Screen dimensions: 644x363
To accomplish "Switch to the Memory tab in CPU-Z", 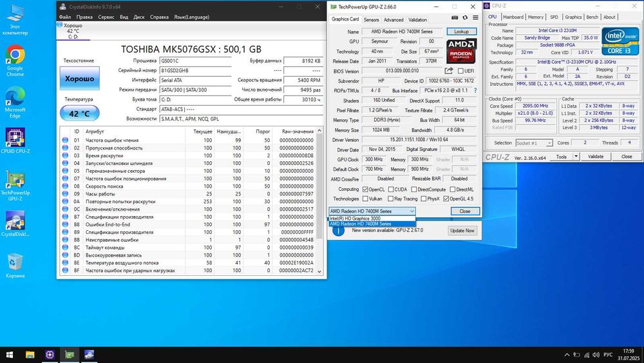I will [x=536, y=17].
